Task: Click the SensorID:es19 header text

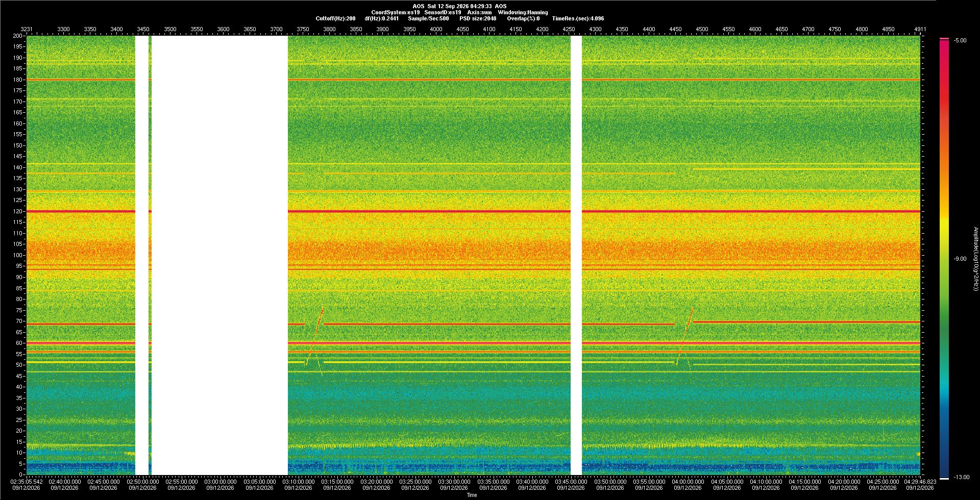Action: [x=443, y=12]
